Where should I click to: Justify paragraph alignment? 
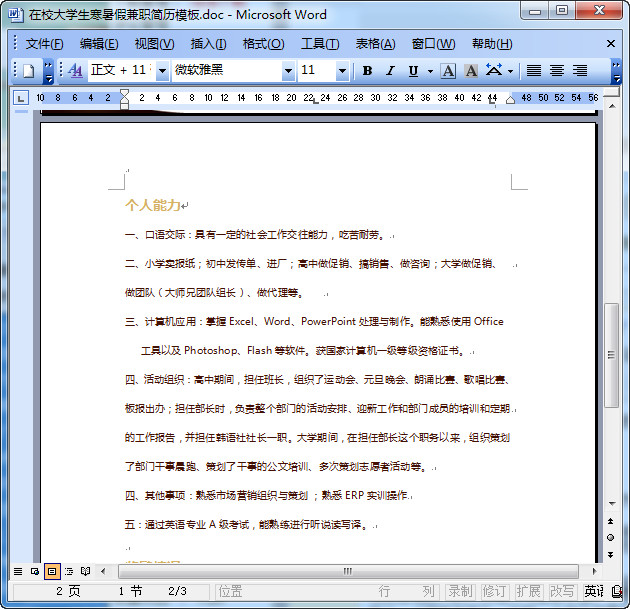point(534,71)
